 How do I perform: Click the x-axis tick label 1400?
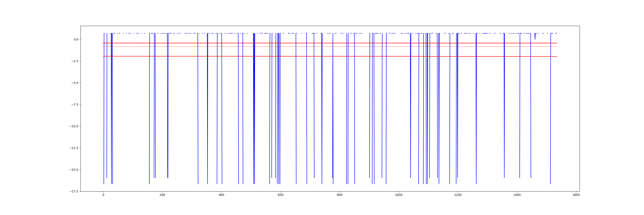pyautogui.click(x=517, y=195)
